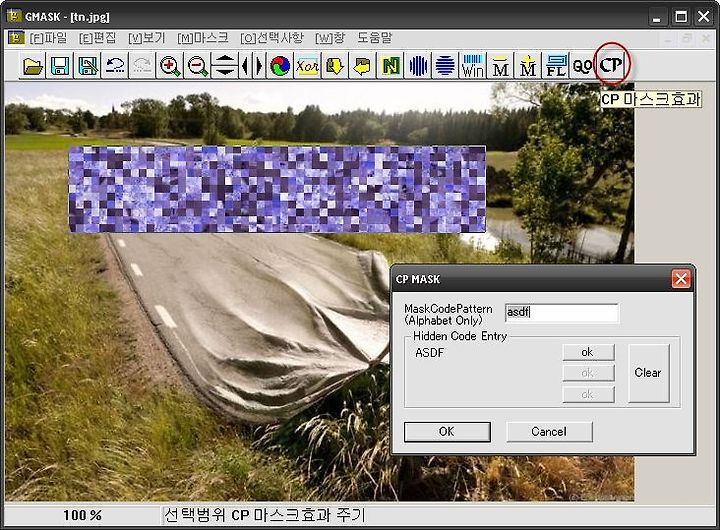Click the vertical flip arrows icon
Viewport: 720px width, 530px height.
click(225, 66)
